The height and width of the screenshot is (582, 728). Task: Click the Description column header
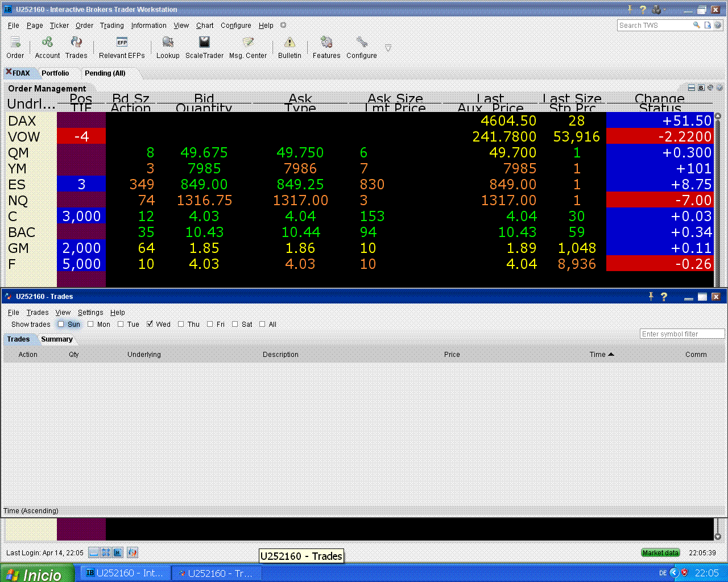point(280,354)
